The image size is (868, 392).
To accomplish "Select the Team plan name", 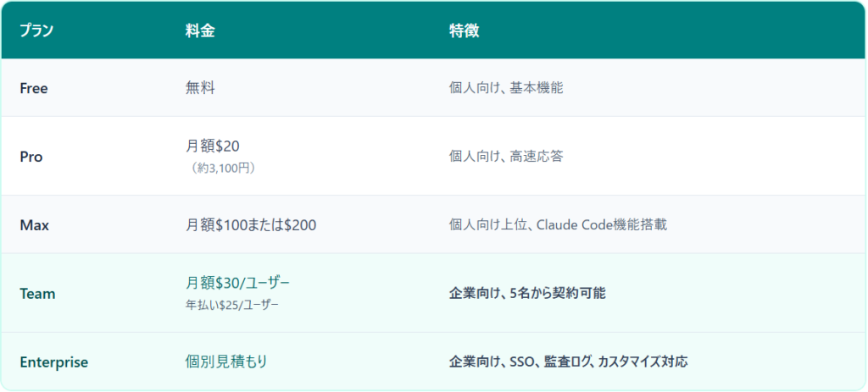I will (37, 294).
